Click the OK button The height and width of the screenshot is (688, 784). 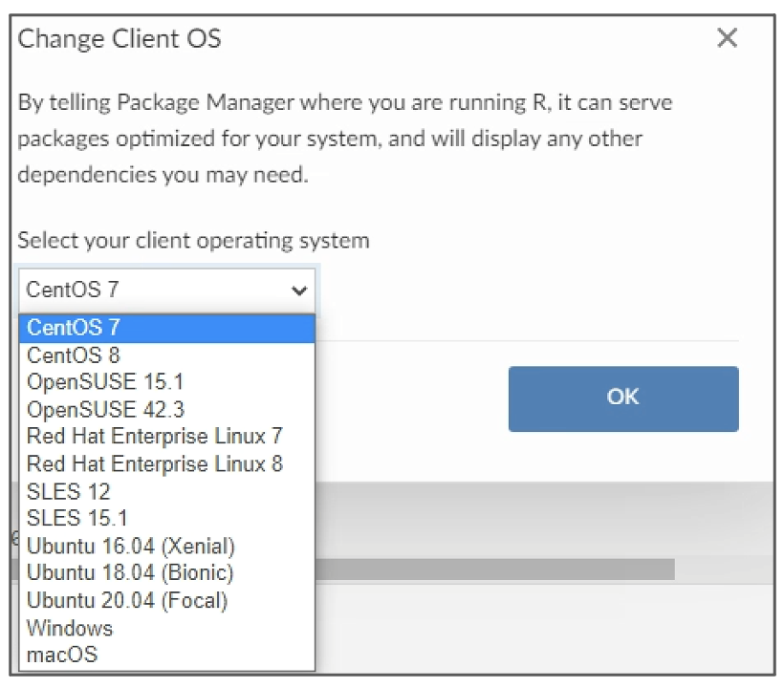[x=623, y=398]
